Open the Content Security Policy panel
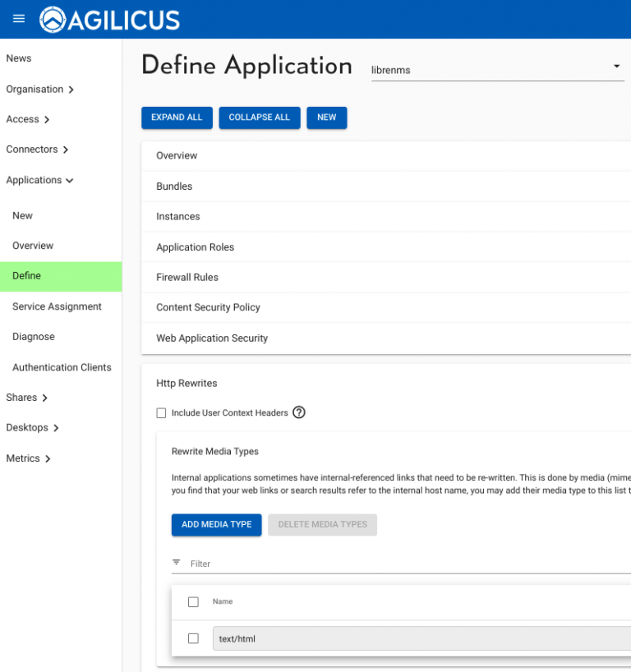 click(208, 307)
